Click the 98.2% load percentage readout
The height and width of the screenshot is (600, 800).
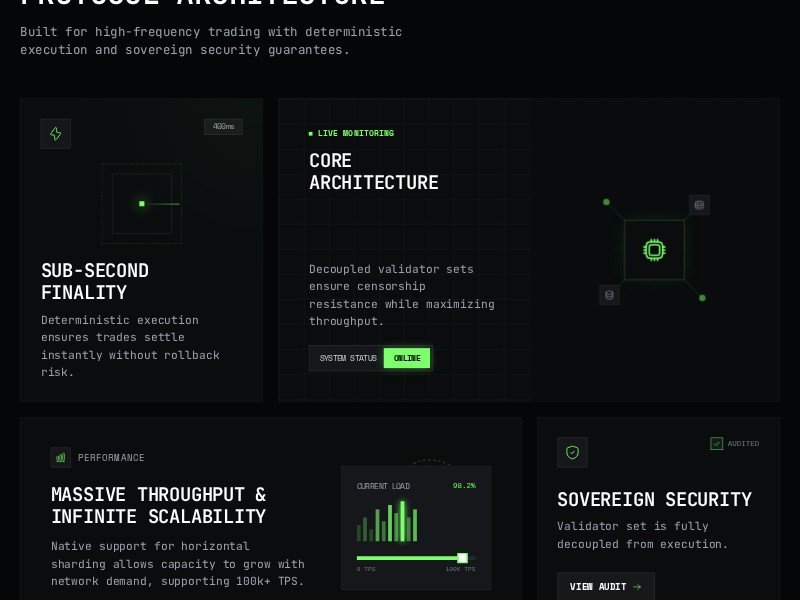(x=464, y=486)
